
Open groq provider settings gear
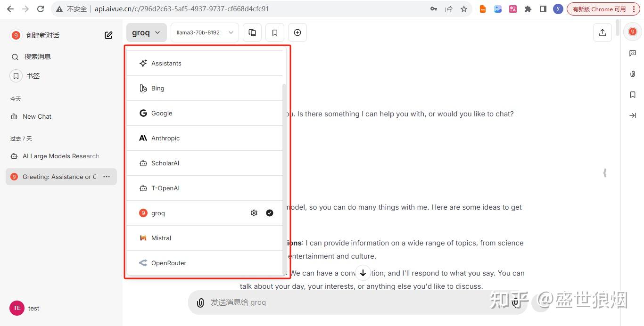pyautogui.click(x=254, y=213)
